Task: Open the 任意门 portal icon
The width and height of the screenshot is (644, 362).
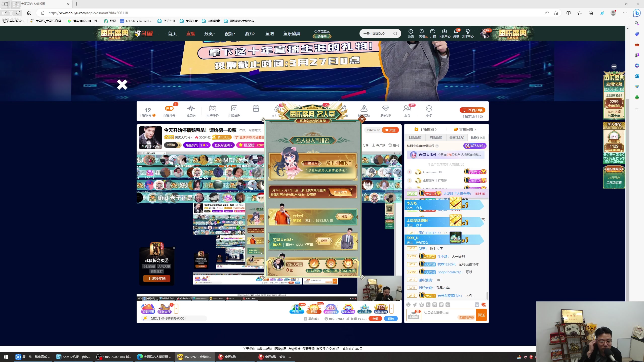Action: (x=297, y=309)
